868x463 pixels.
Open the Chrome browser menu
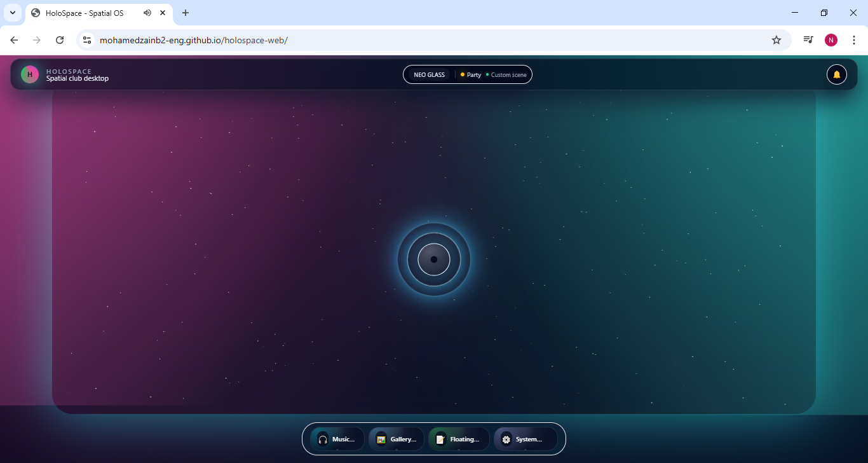[x=854, y=39]
